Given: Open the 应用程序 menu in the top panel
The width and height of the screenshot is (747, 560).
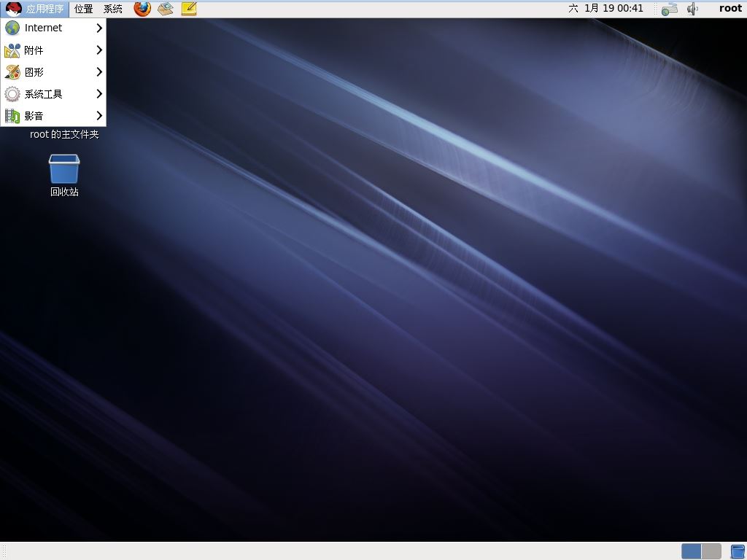Looking at the screenshot, I should click(35, 9).
